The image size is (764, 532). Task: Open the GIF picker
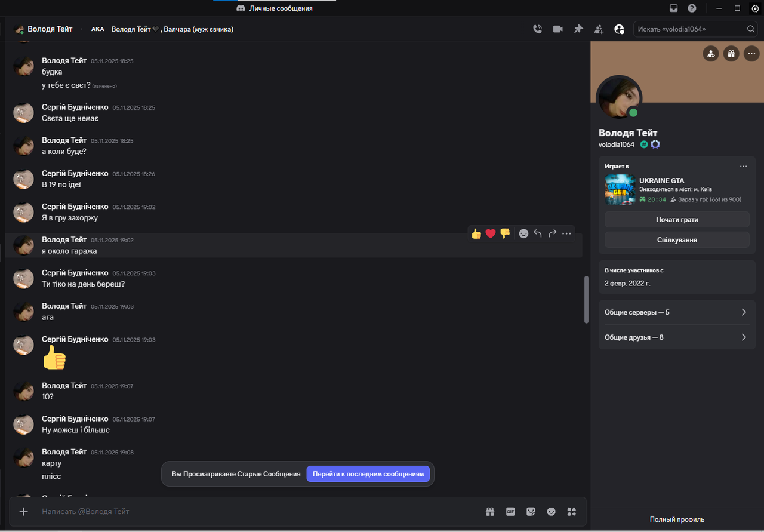[x=510, y=512]
